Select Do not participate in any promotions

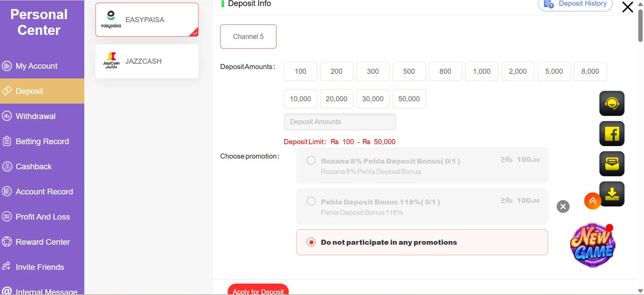(311, 242)
